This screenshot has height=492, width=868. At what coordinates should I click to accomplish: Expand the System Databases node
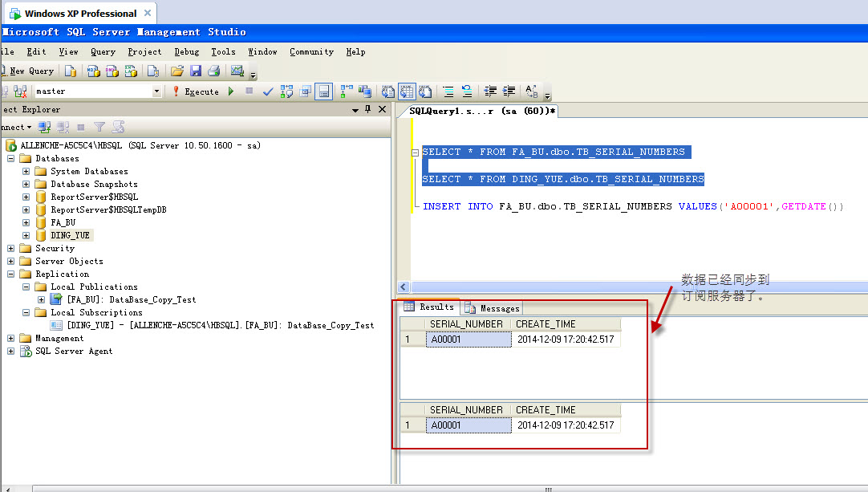[x=26, y=171]
